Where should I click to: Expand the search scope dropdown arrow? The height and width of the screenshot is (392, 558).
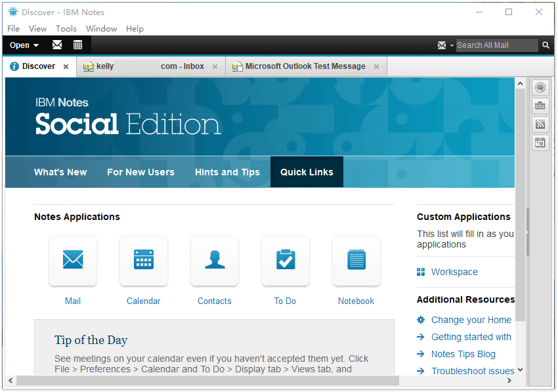tap(452, 45)
